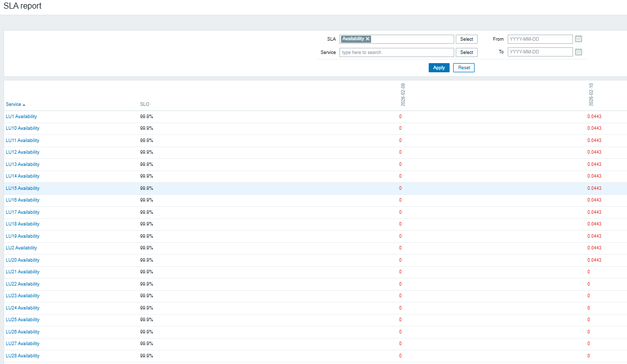Open LU13 Availability service
This screenshot has height=364, width=627.
[22, 164]
